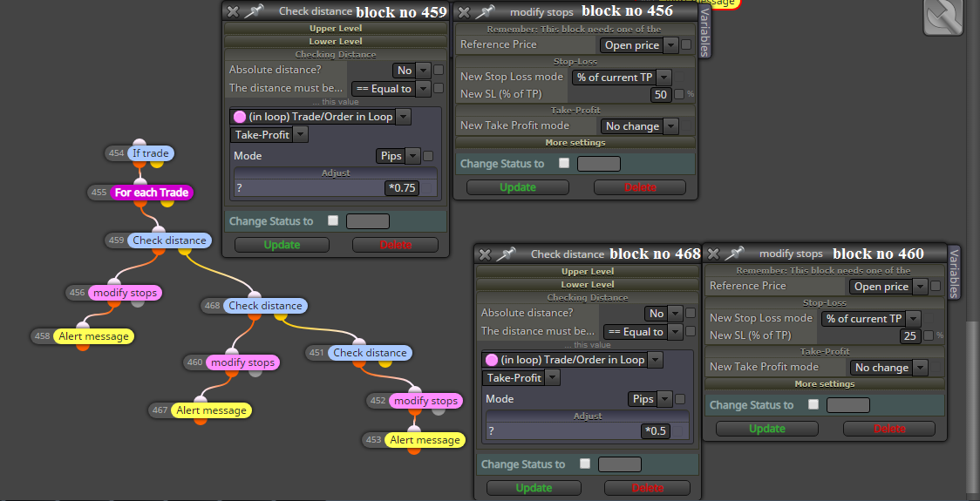
Task: Click the grey status field in block 456
Action: point(599,164)
